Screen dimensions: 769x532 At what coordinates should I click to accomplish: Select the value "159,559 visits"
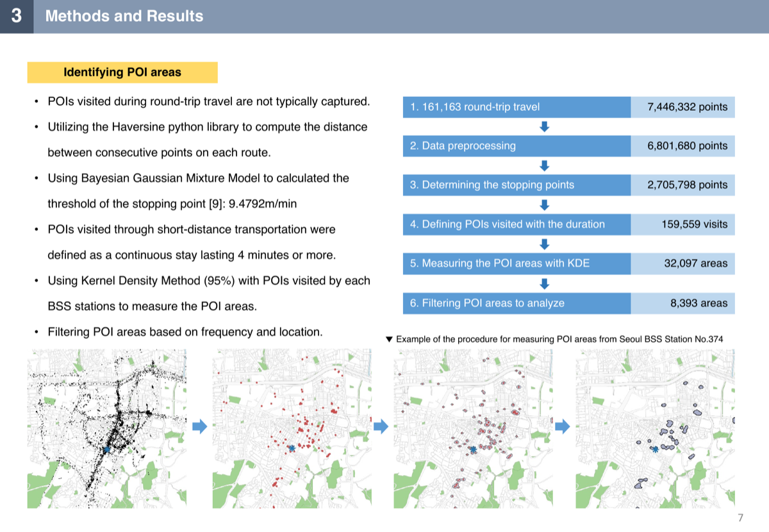(x=683, y=224)
